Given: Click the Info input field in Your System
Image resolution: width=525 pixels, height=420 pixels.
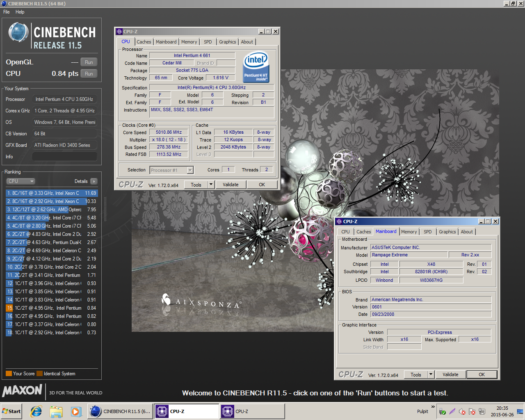Looking at the screenshot, I should point(65,157).
